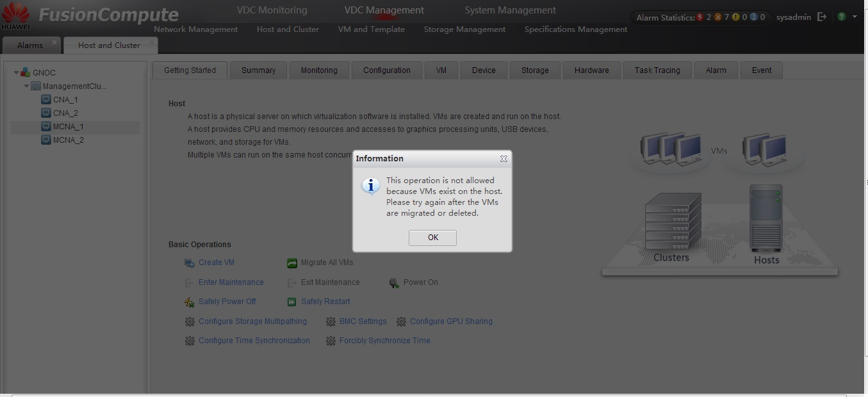Screen dimensions: 868x397
Task: Click the logout icon beside sysadmin
Action: (822, 17)
